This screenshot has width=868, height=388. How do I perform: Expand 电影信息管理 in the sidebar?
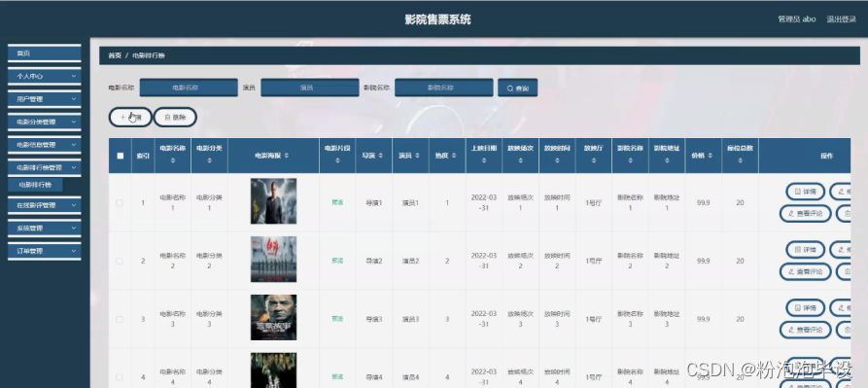pos(45,145)
